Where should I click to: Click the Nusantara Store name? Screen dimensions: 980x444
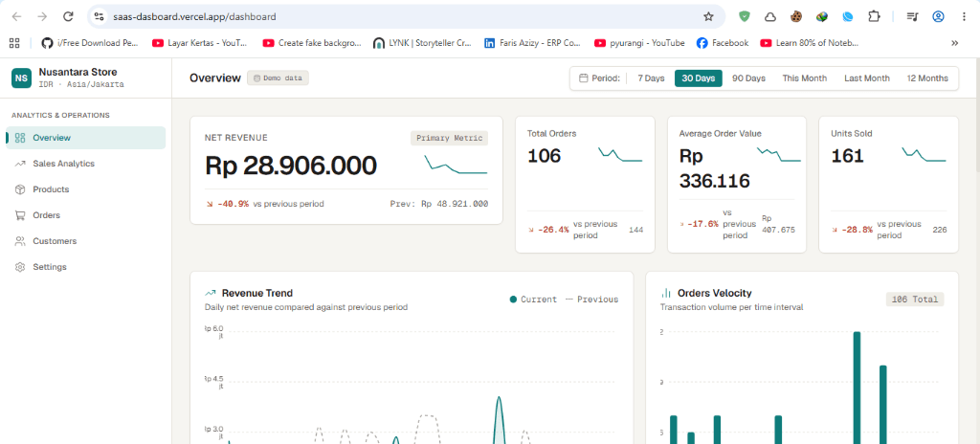click(x=78, y=72)
